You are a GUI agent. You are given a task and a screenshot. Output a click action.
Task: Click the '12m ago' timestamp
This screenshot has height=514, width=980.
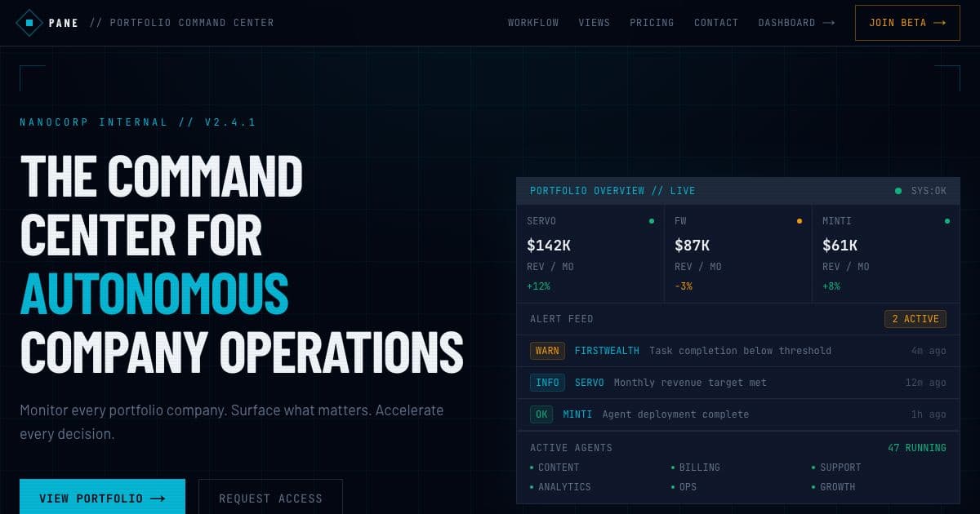pos(926,383)
